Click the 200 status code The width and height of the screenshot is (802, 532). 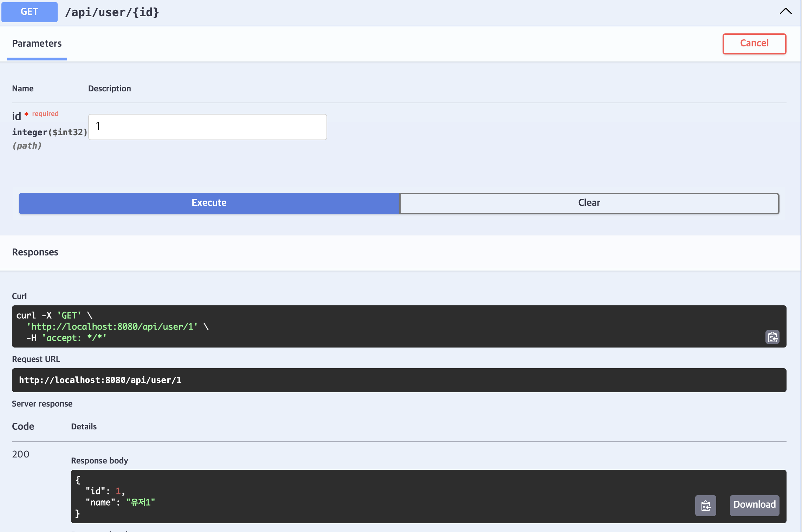21,454
